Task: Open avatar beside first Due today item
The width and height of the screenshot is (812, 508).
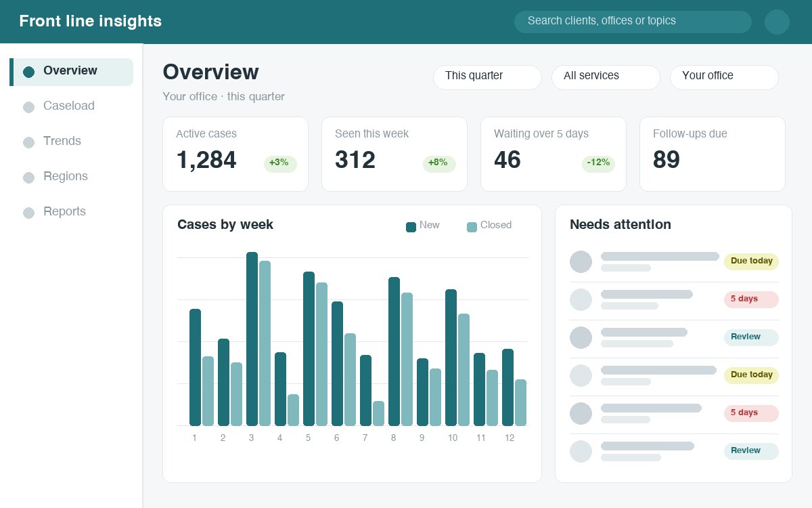Action: pos(581,262)
